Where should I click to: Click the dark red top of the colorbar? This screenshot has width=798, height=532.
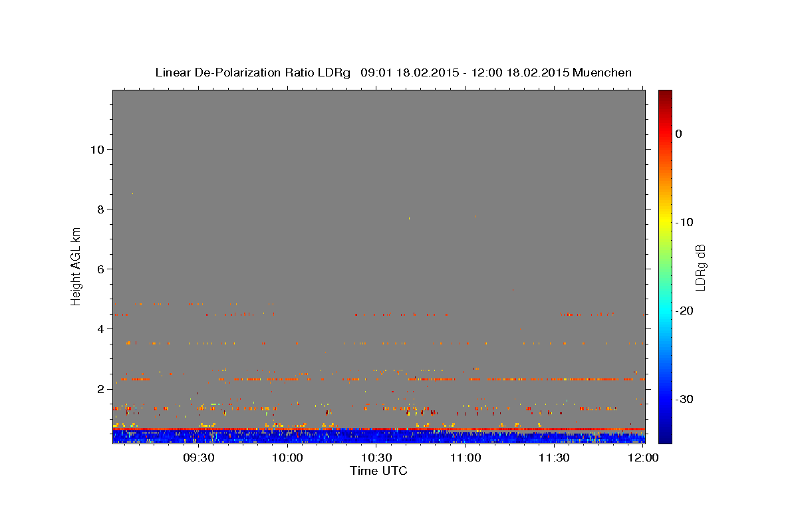pos(665,96)
